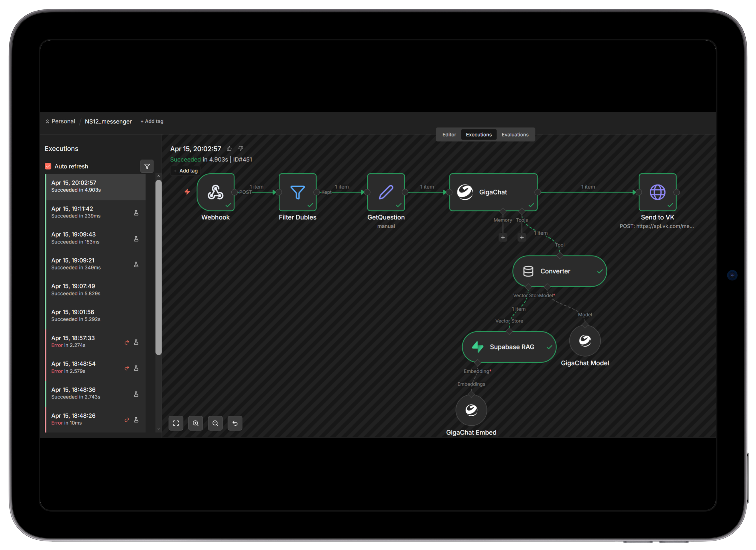This screenshot has height=550, width=756.
Task: Retry the 18:48:26 failed execution
Action: 127,420
